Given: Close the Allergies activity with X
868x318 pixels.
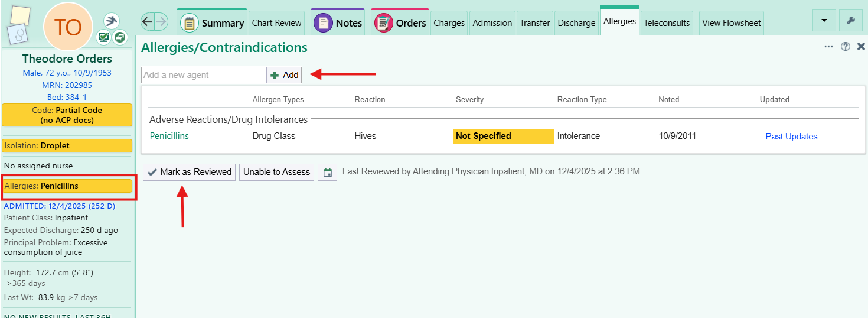Looking at the screenshot, I should [861, 47].
